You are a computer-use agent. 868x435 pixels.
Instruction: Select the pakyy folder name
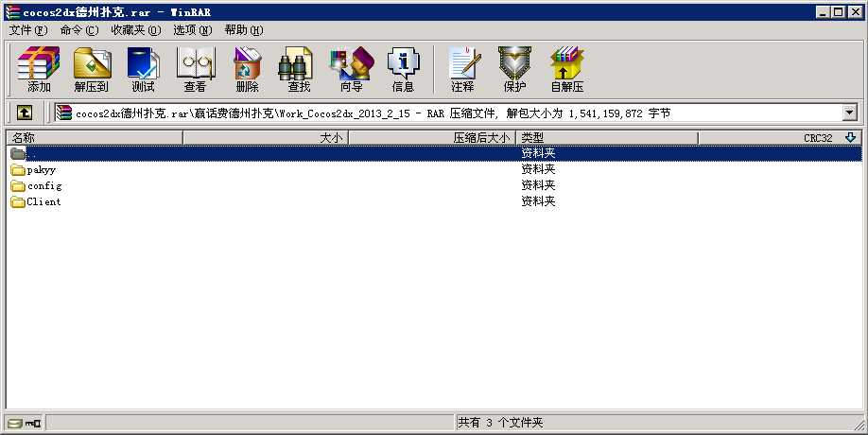pyautogui.click(x=42, y=170)
